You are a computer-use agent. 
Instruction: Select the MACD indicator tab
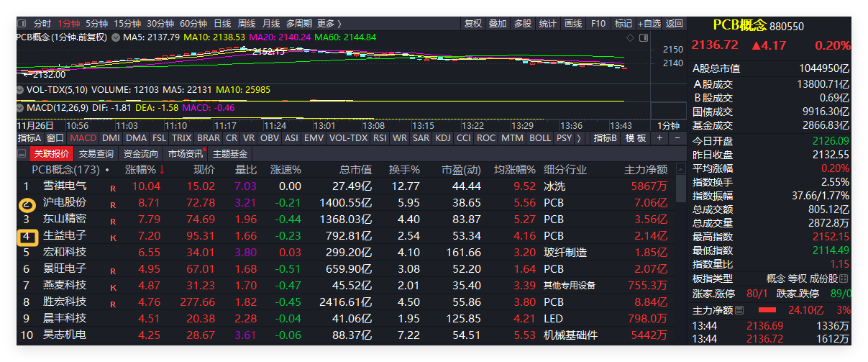click(x=83, y=137)
